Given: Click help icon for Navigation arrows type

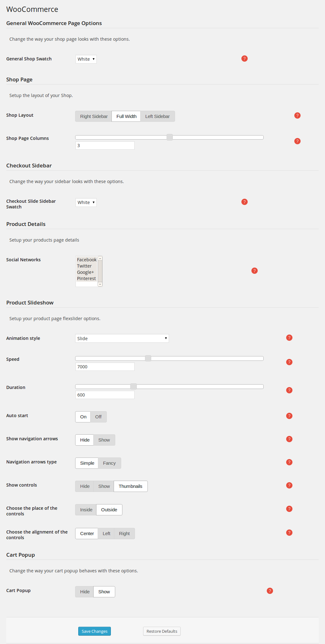Looking at the screenshot, I should tap(289, 462).
